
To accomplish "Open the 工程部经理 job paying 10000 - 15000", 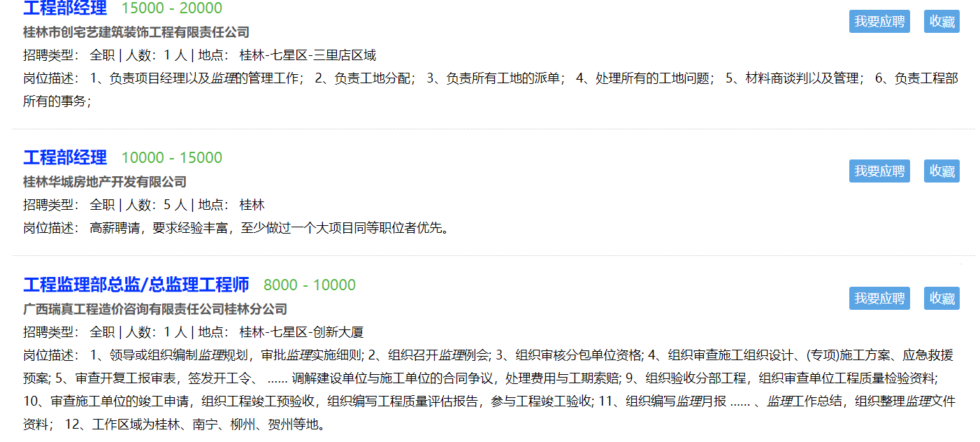I will (x=65, y=157).
